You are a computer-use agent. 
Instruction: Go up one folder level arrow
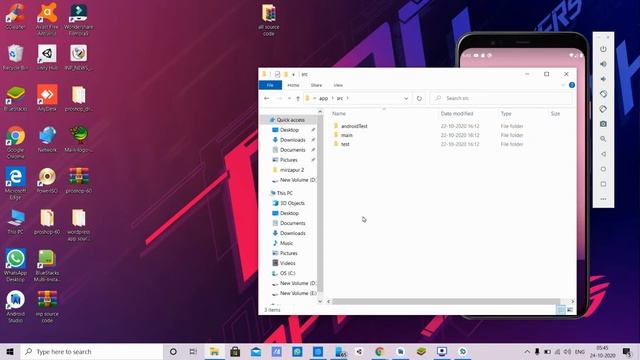click(x=298, y=98)
